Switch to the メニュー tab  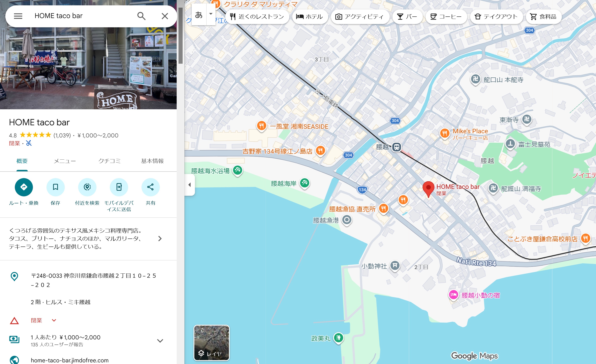point(65,161)
